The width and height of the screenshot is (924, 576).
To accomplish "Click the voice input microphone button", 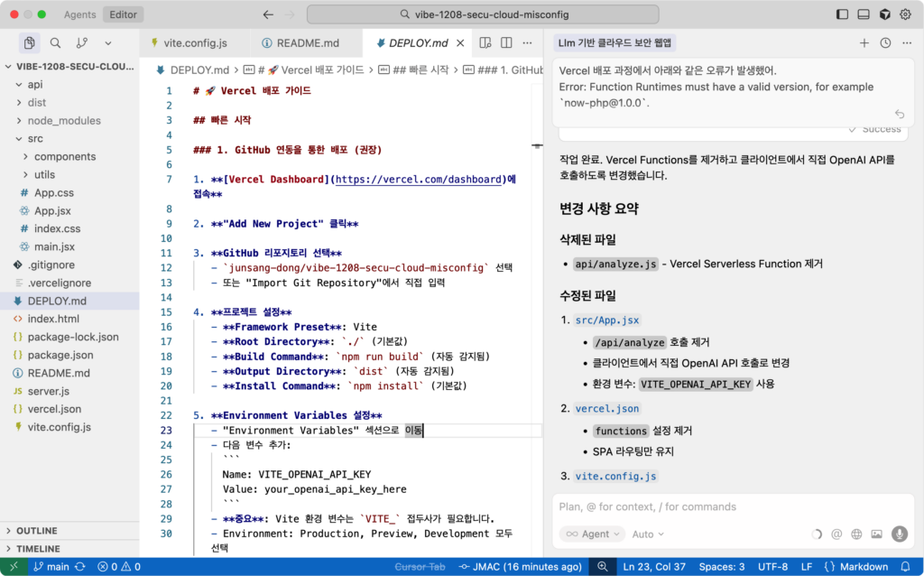I will (899, 534).
